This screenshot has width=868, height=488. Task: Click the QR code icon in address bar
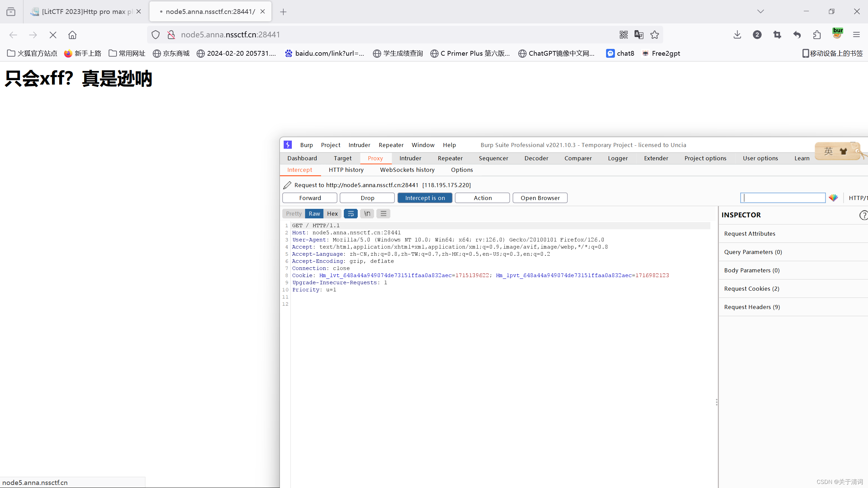click(623, 35)
